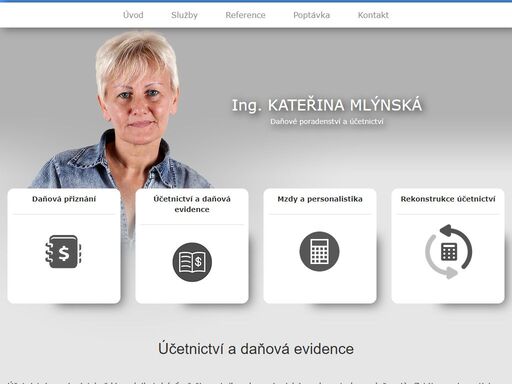Open the Daňová přiznání card title
Image resolution: width=512 pixels, height=384 pixels.
click(64, 199)
